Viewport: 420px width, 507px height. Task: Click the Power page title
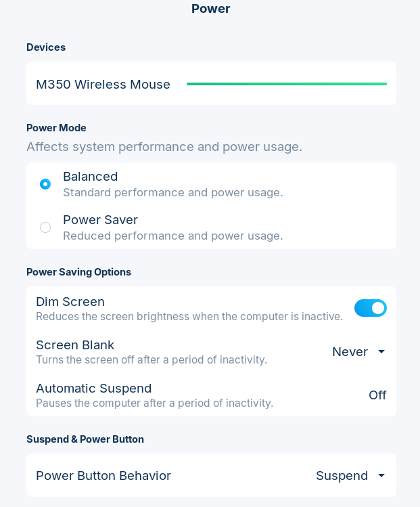tap(210, 9)
